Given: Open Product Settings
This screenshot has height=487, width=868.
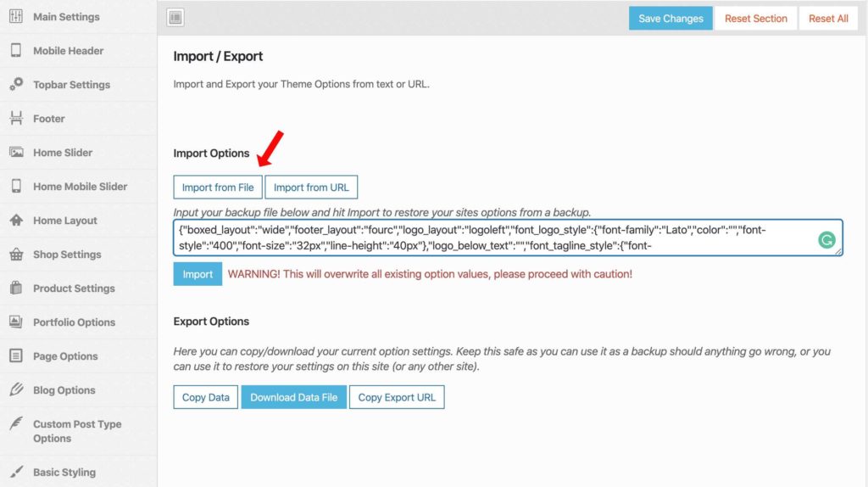Looking at the screenshot, I should click(x=79, y=288).
